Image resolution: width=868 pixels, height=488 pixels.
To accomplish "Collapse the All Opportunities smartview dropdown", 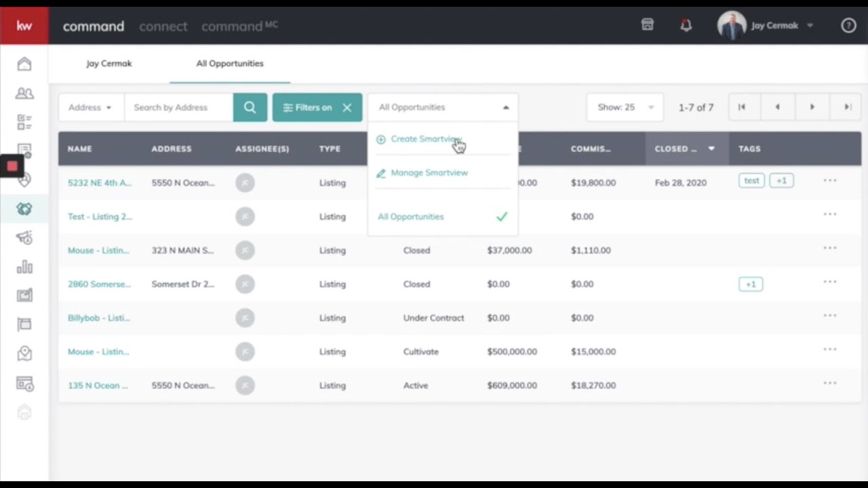I will [505, 107].
